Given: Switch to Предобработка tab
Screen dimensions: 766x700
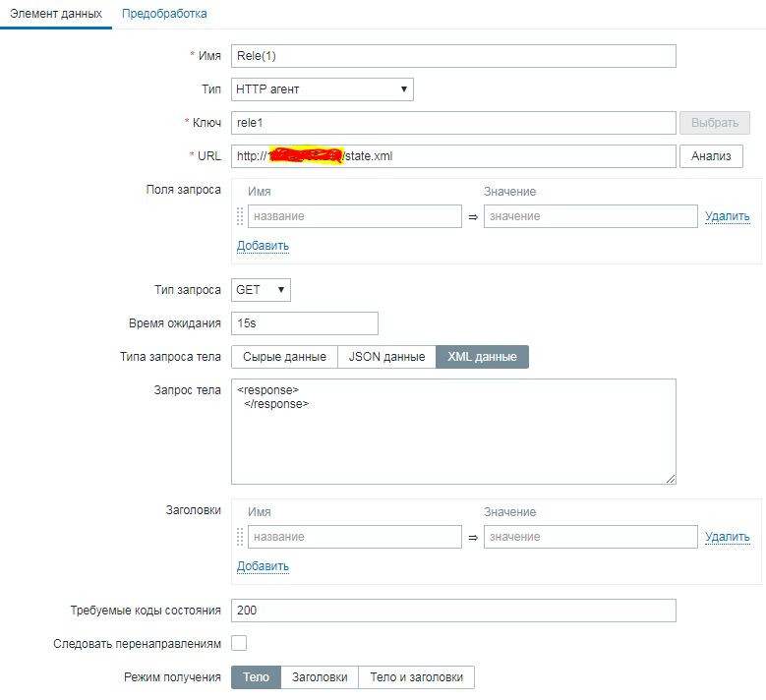Looking at the screenshot, I should 164,14.
